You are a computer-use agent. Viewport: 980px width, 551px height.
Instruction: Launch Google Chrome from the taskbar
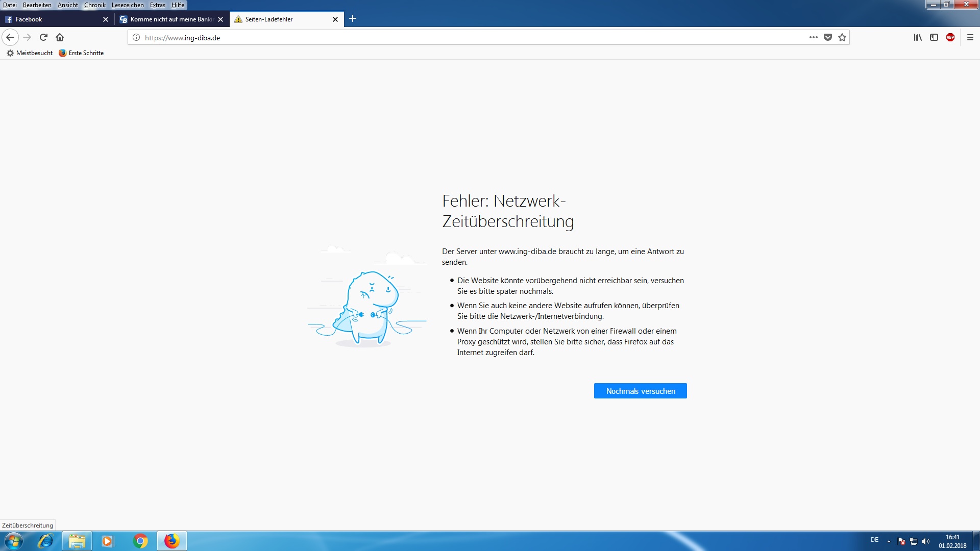(140, 541)
